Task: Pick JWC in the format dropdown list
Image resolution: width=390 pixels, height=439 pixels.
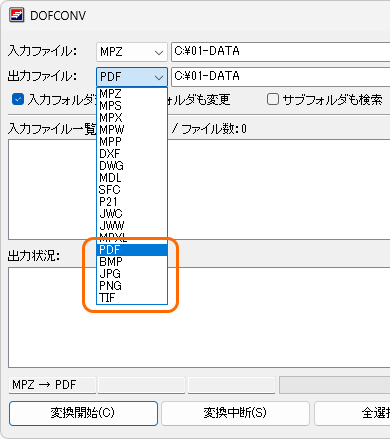Action: [132, 214]
